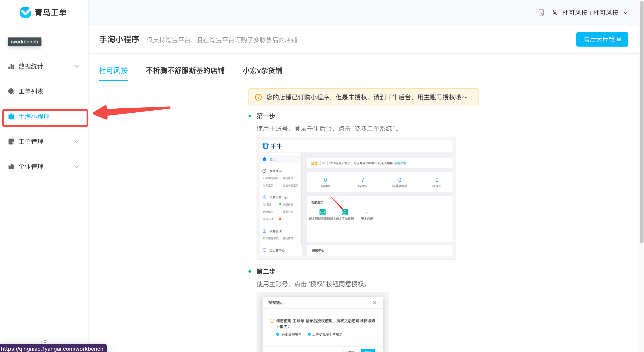Click the orange info icon in warning banner
644x352 pixels.
click(258, 97)
